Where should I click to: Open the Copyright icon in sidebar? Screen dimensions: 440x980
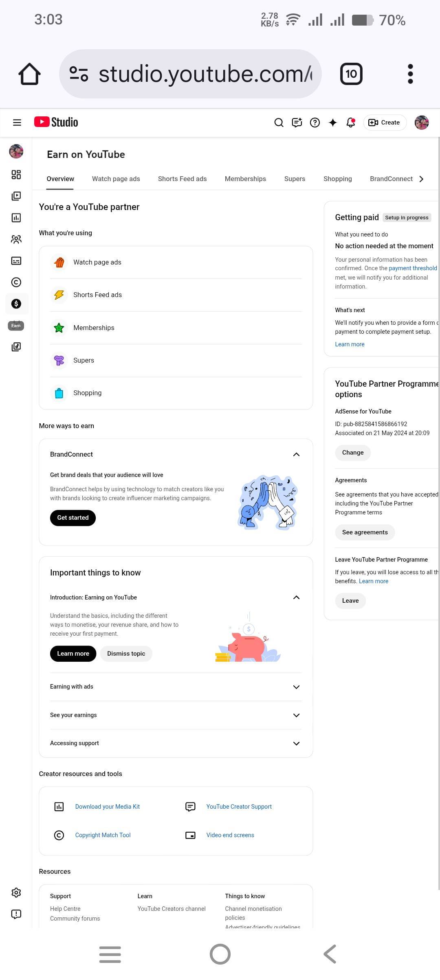click(x=16, y=282)
